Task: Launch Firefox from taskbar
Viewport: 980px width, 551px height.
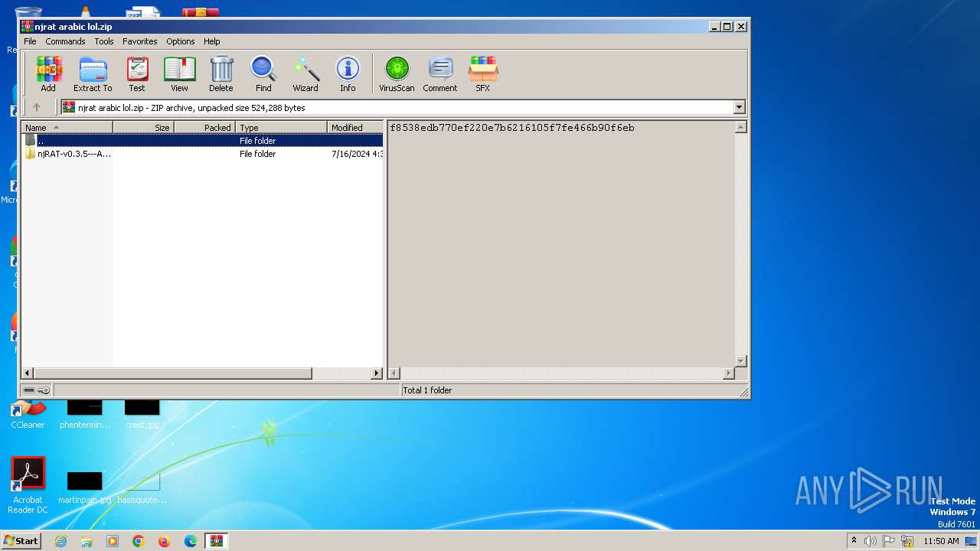Action: (x=165, y=541)
